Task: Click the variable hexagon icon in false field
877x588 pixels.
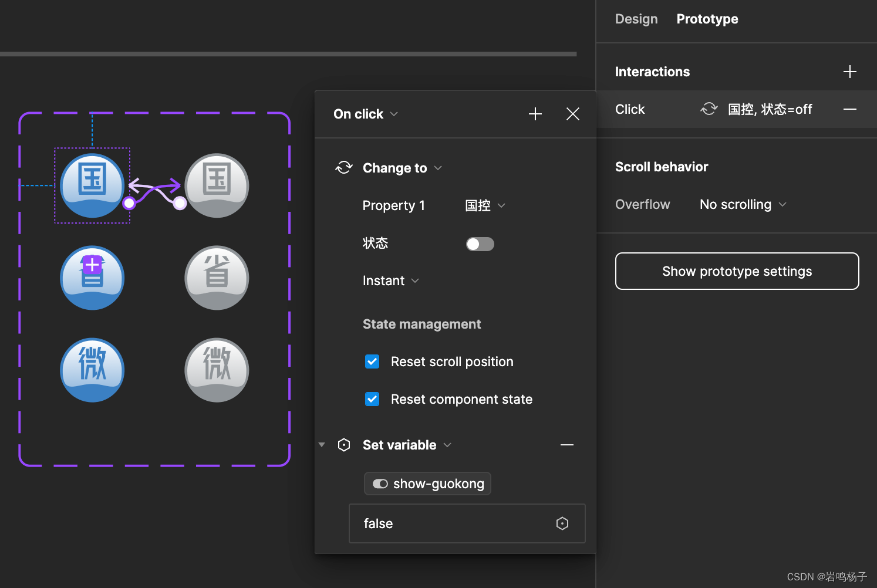Action: (x=562, y=523)
